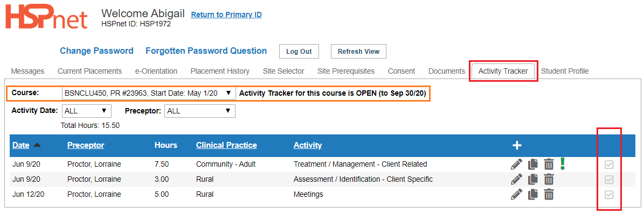Click the Log Out button
The height and width of the screenshot is (214, 644).
click(299, 52)
